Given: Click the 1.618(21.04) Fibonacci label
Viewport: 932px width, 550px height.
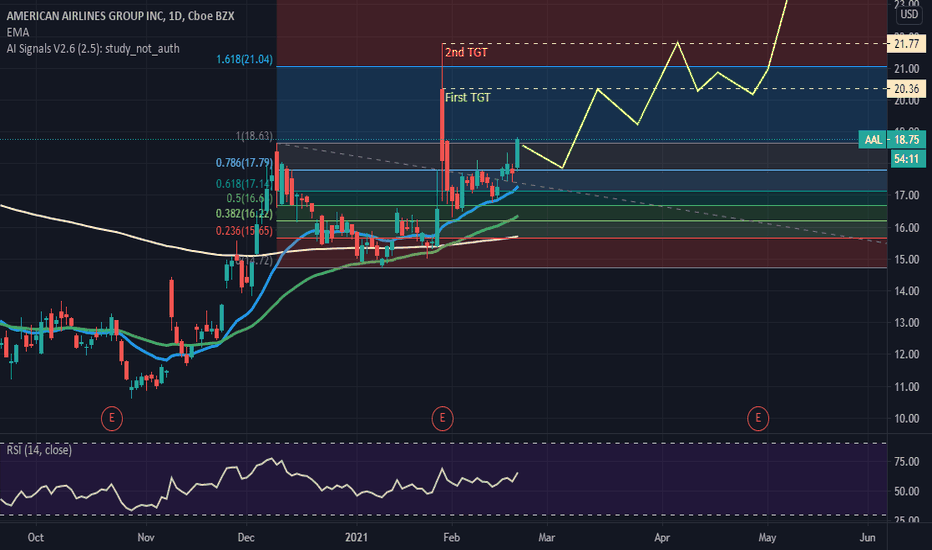Looking at the screenshot, I should tap(244, 59).
